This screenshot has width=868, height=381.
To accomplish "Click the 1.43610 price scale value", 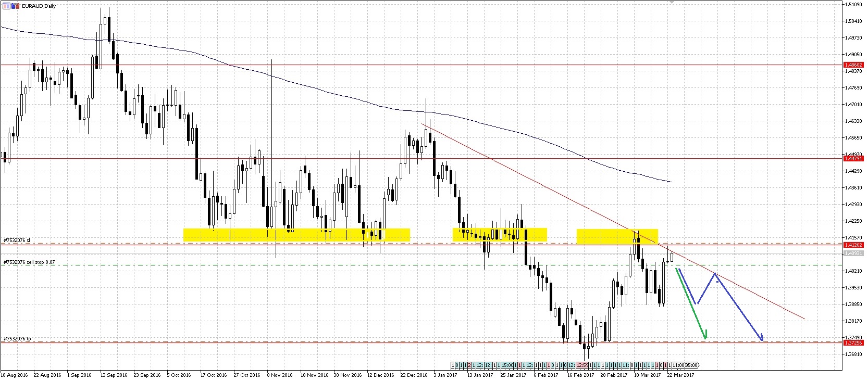I will point(853,187).
